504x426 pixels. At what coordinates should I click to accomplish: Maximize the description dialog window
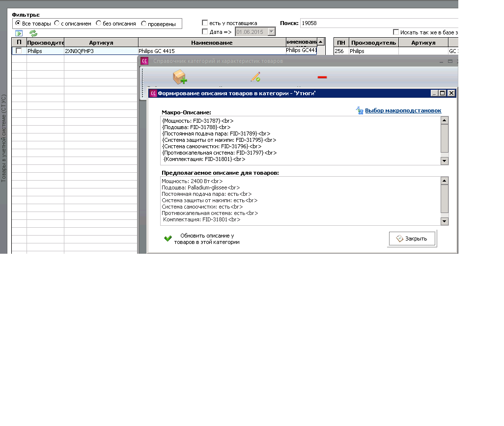[443, 93]
